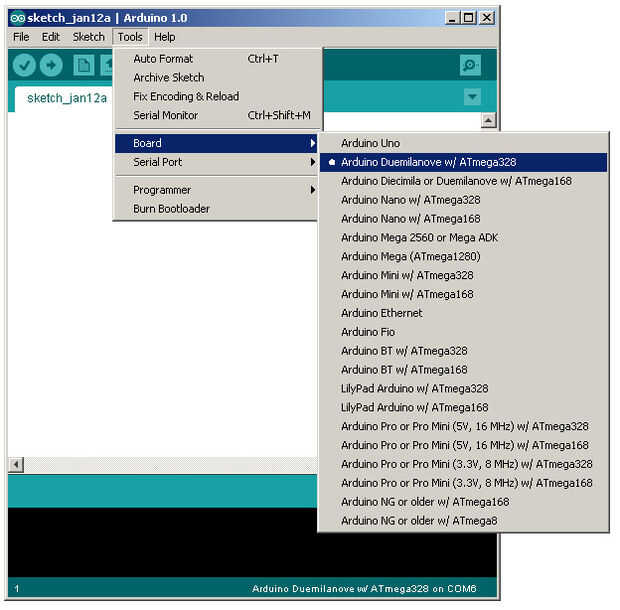
Task: Select Arduino Nano w/ ATmega328
Action: [463, 200]
